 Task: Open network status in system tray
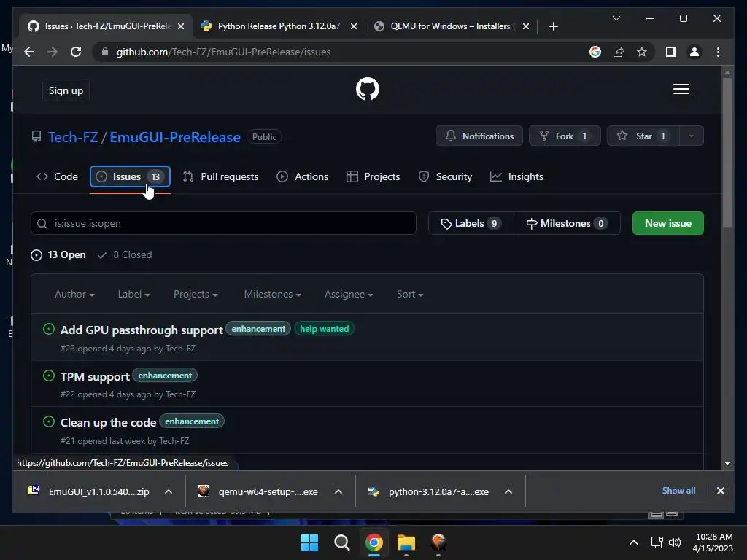pyautogui.click(x=657, y=542)
